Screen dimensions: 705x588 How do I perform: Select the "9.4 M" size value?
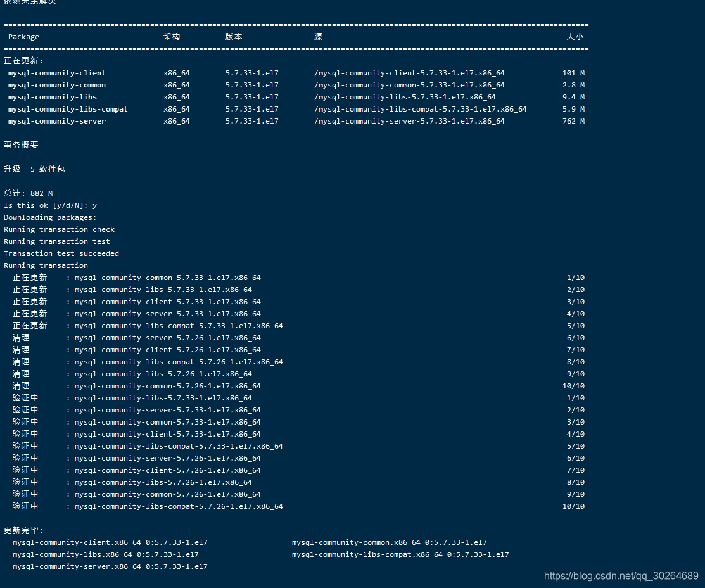573,97
